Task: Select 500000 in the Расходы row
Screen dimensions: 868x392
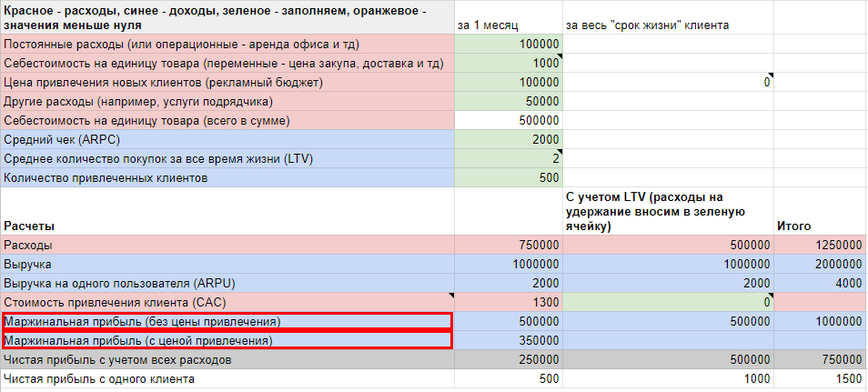Action: pos(668,245)
